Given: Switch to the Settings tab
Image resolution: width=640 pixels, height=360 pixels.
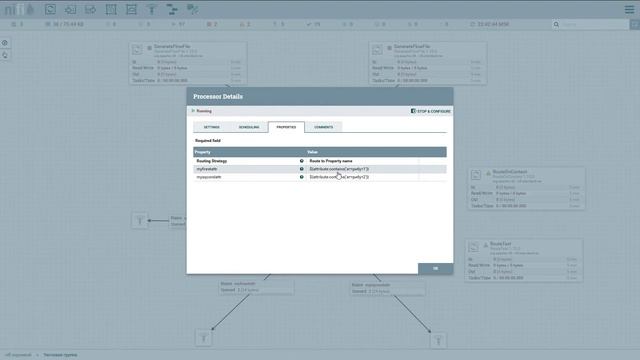Looking at the screenshot, I should click(211, 127).
